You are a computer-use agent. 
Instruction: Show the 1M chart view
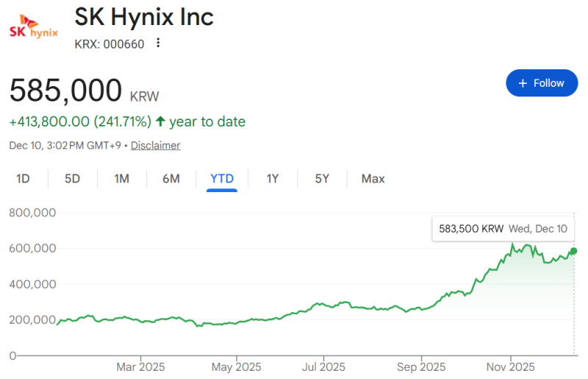121,179
